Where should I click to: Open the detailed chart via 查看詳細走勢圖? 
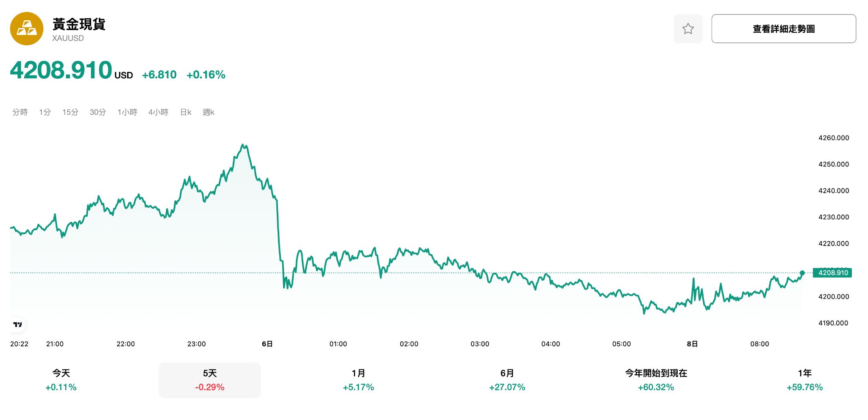784,28
